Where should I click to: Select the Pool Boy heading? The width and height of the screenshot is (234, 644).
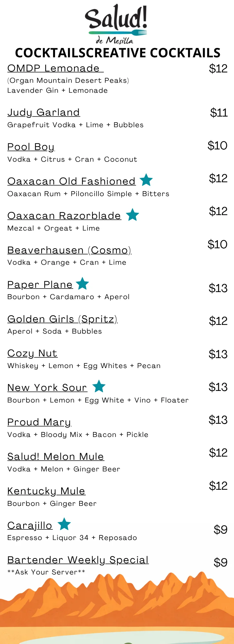(31, 147)
